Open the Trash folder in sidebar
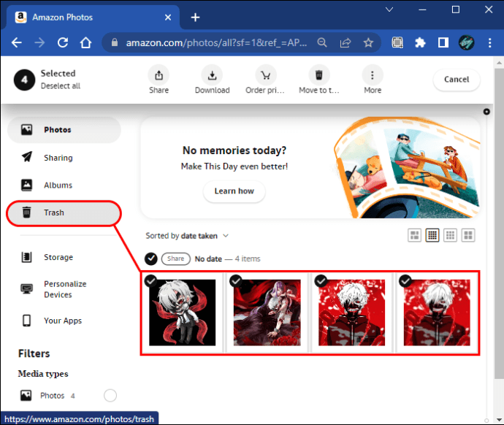Viewport: 504px width, 425px height. (x=64, y=212)
